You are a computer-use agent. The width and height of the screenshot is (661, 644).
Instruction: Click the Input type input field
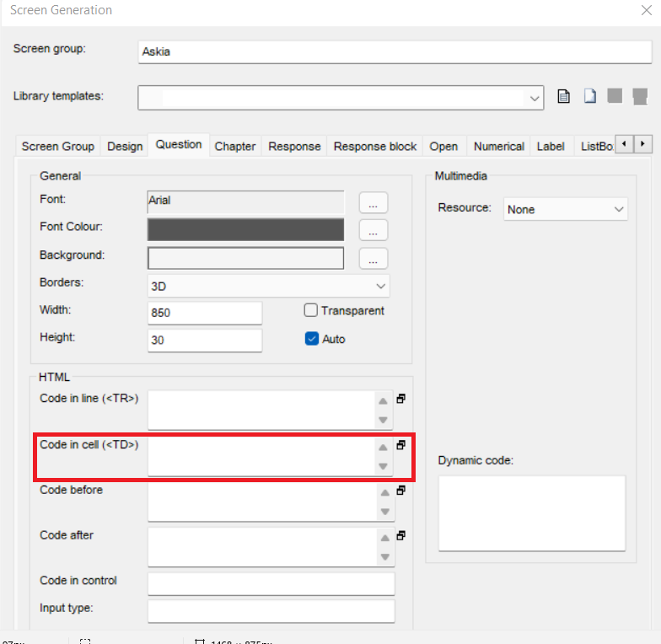click(271, 611)
